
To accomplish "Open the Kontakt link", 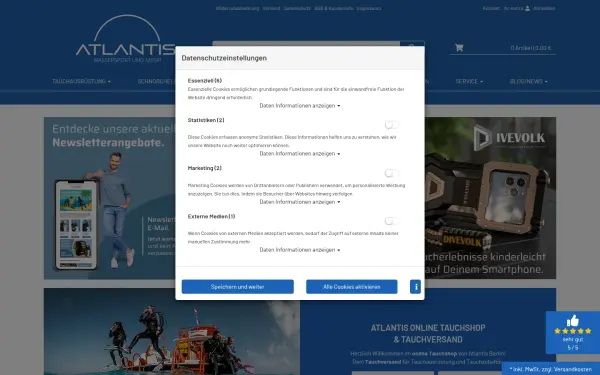I will point(491,8).
